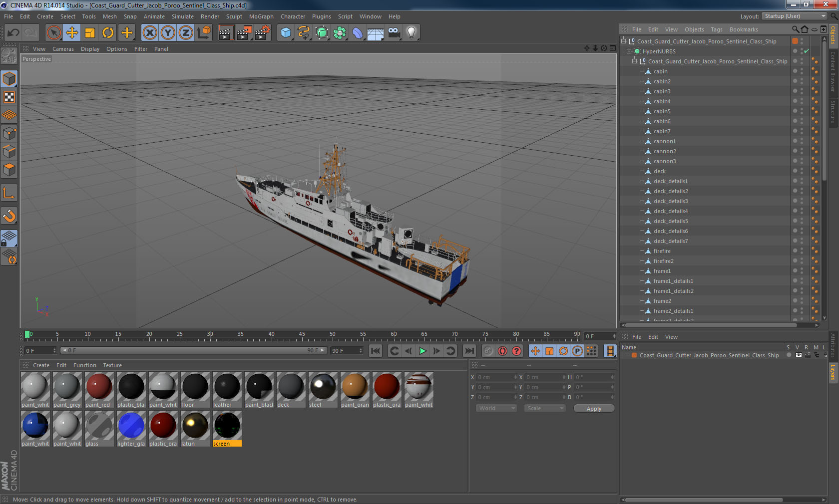The width and height of the screenshot is (839, 504).
Task: Click in the X position input field
Action: (x=494, y=377)
